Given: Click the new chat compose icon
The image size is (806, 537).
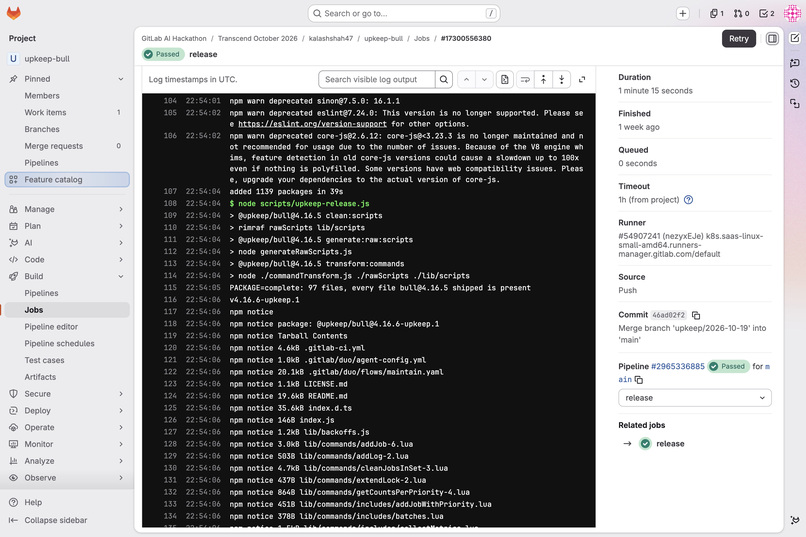Looking at the screenshot, I should [x=795, y=38].
